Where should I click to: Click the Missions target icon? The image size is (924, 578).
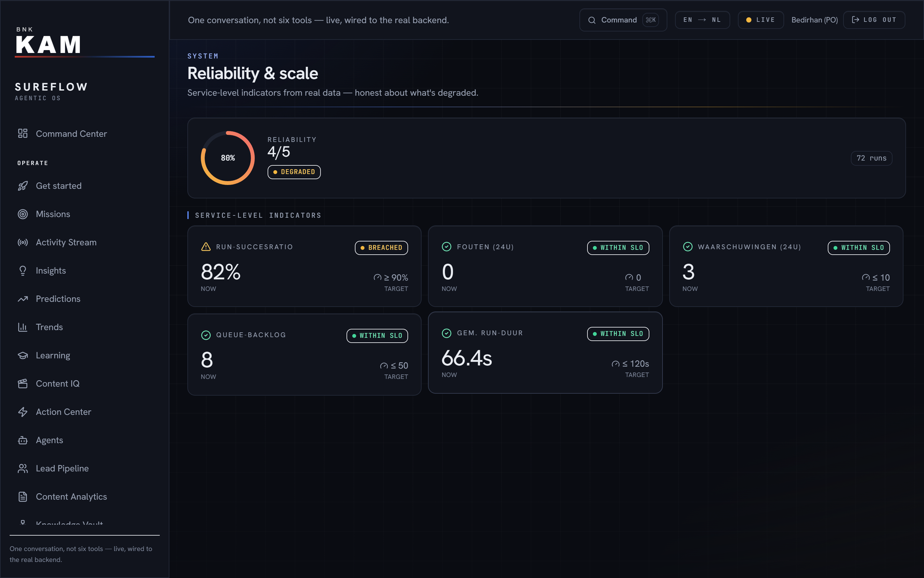(23, 214)
